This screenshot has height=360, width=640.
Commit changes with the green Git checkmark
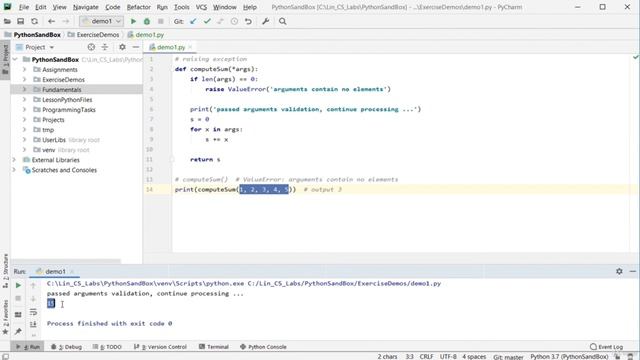[x=207, y=21]
